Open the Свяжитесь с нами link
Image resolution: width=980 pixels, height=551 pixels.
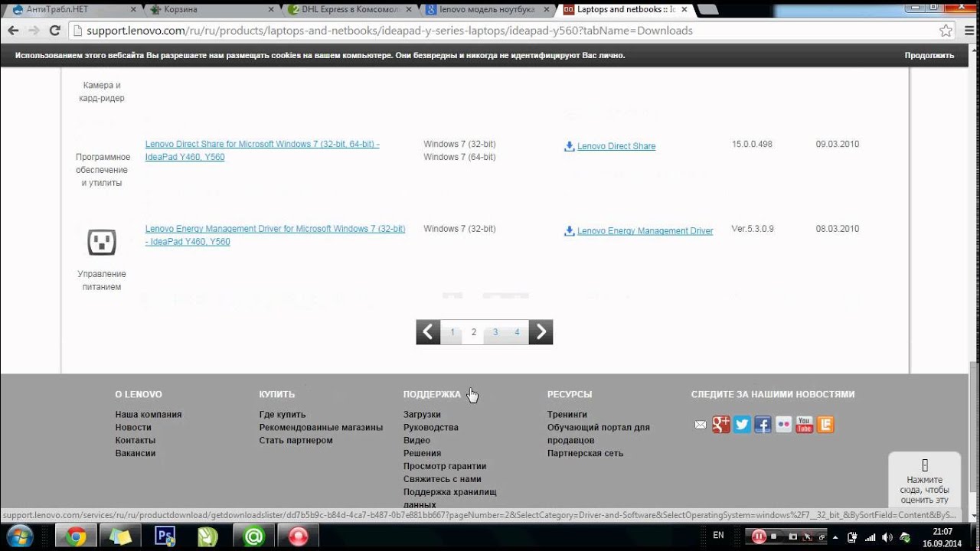[x=443, y=479]
